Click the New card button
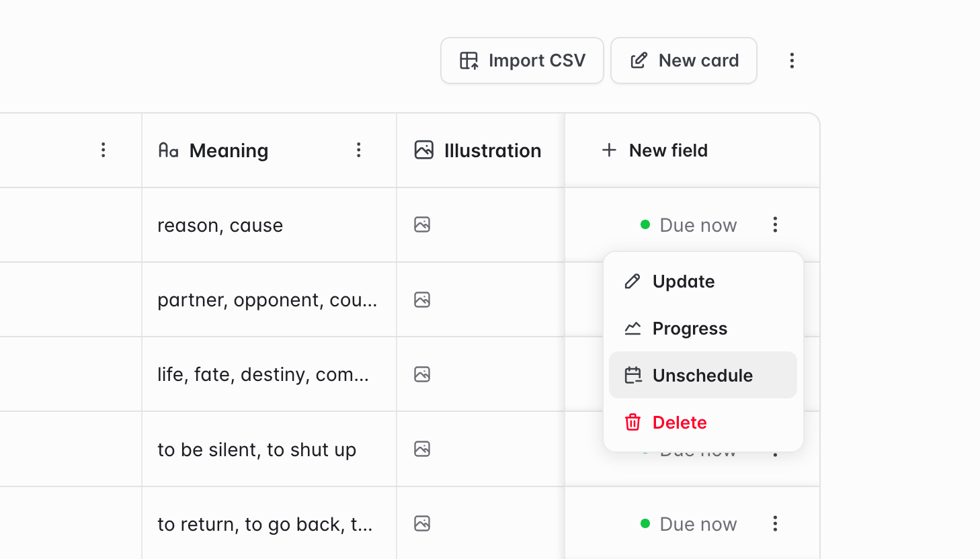Screen dimensions: 980x559 [684, 60]
